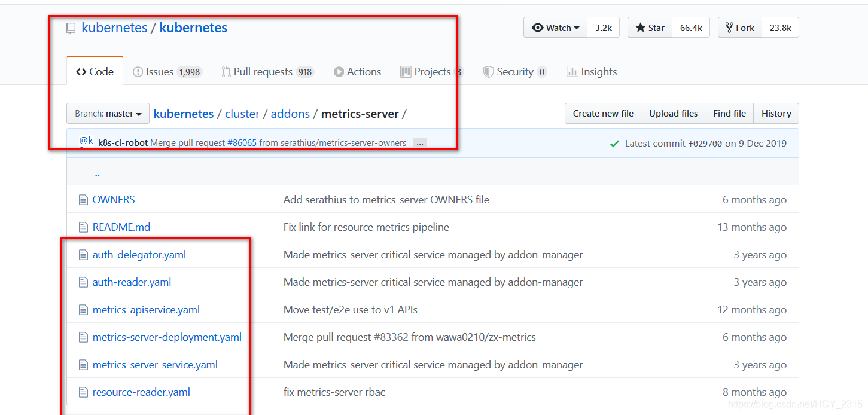This screenshot has height=415, width=868.
Task: Open the Branch: master dropdown
Action: click(108, 114)
